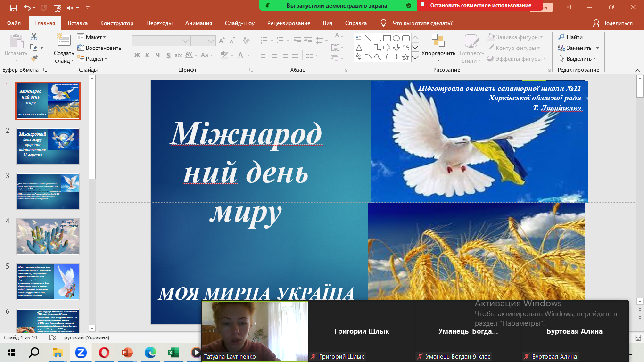Open Эффекты фигуры shape effects dropdown
The height and width of the screenshot is (362, 644).
click(x=516, y=59)
